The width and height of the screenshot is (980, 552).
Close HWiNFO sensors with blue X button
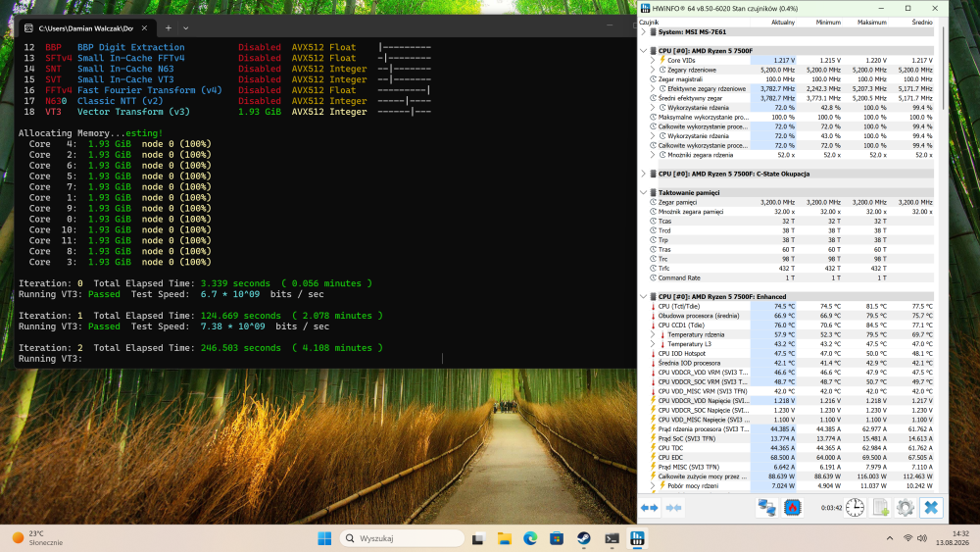point(931,508)
